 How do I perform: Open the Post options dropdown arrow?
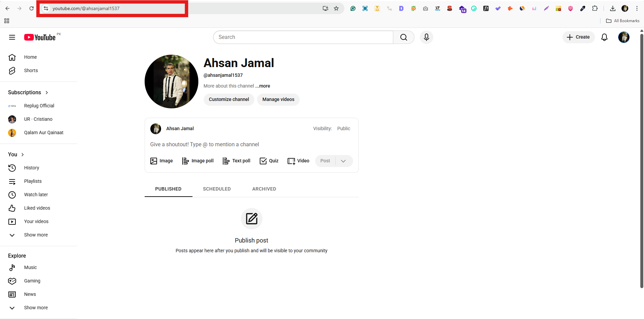click(343, 161)
